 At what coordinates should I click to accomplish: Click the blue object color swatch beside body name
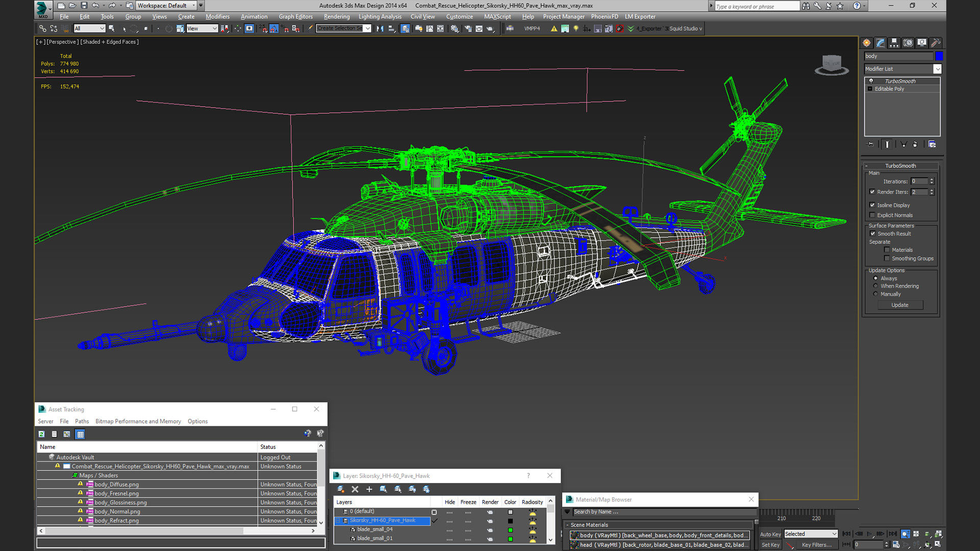tap(939, 56)
